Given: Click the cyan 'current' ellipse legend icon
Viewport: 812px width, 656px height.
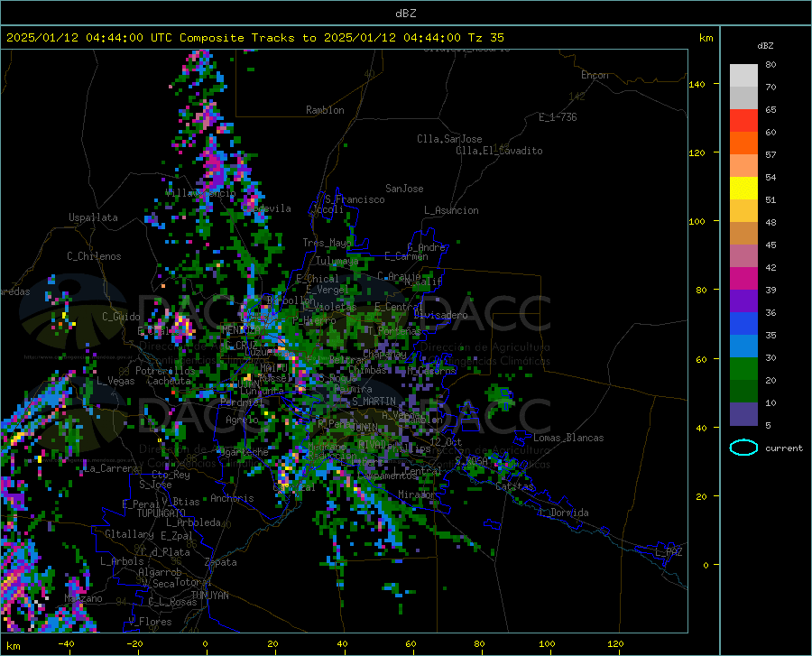Looking at the screenshot, I should 743,448.
